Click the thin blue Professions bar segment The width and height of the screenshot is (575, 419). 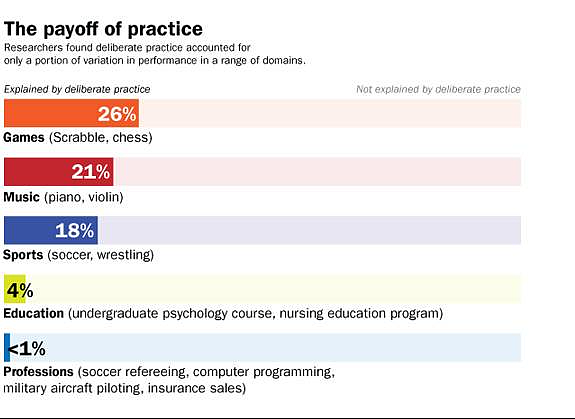[7, 348]
